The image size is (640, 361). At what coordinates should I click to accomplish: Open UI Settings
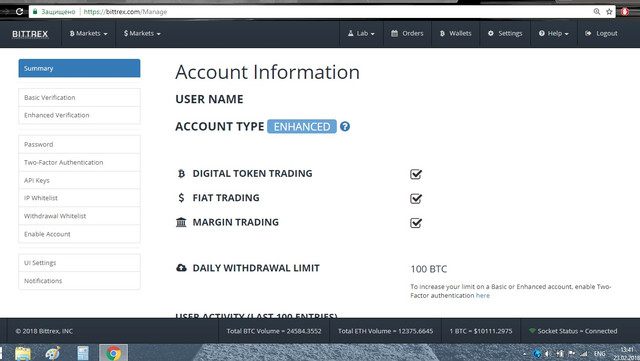pyautogui.click(x=79, y=263)
